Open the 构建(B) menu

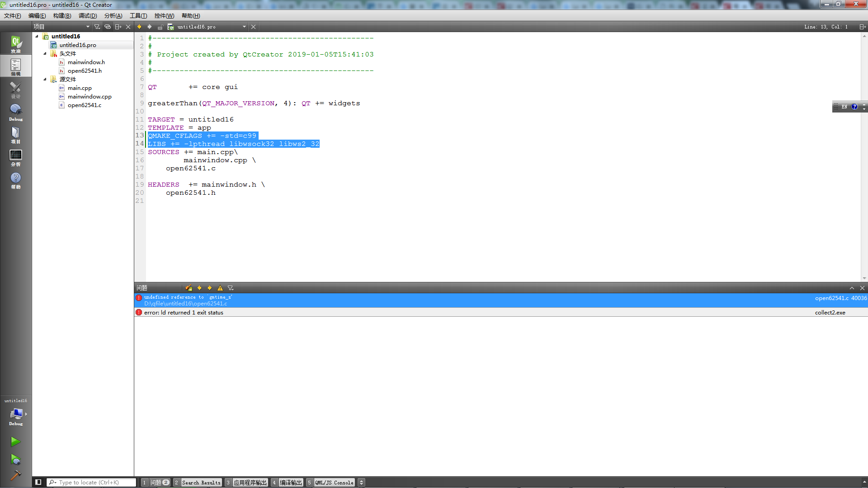[62, 16]
